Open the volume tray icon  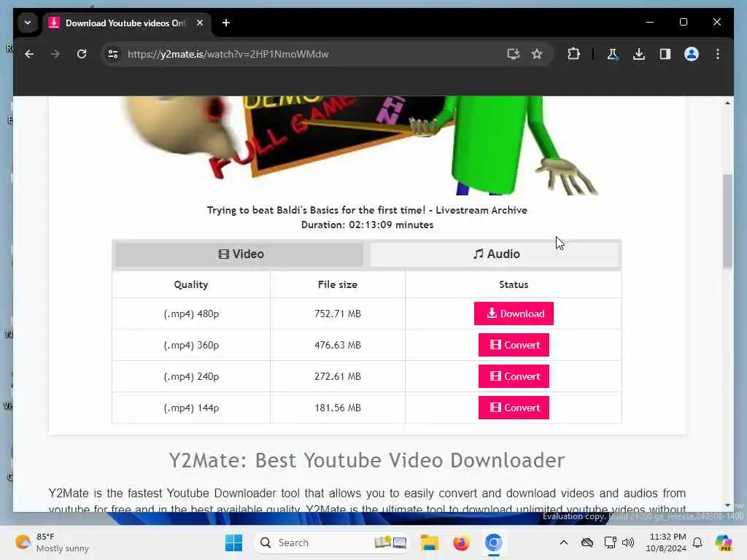[x=628, y=542]
